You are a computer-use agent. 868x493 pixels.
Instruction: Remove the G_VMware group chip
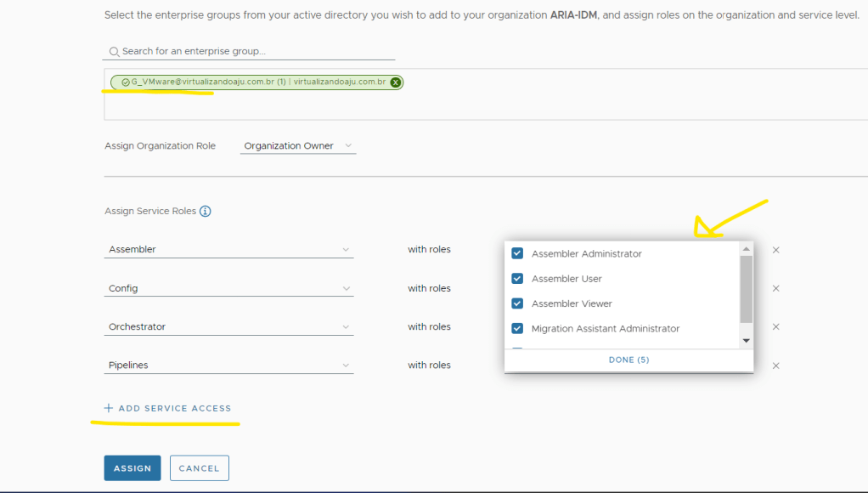click(x=396, y=82)
